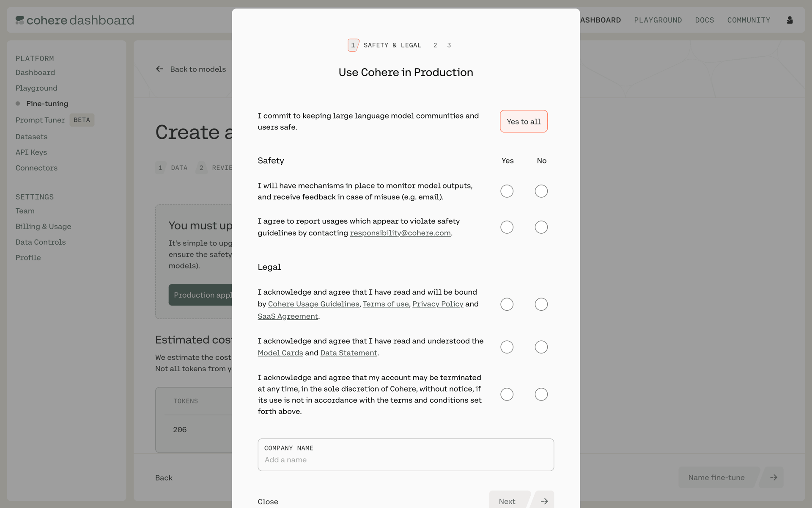Select No for Usage Guidelines agreement

pyautogui.click(x=541, y=304)
